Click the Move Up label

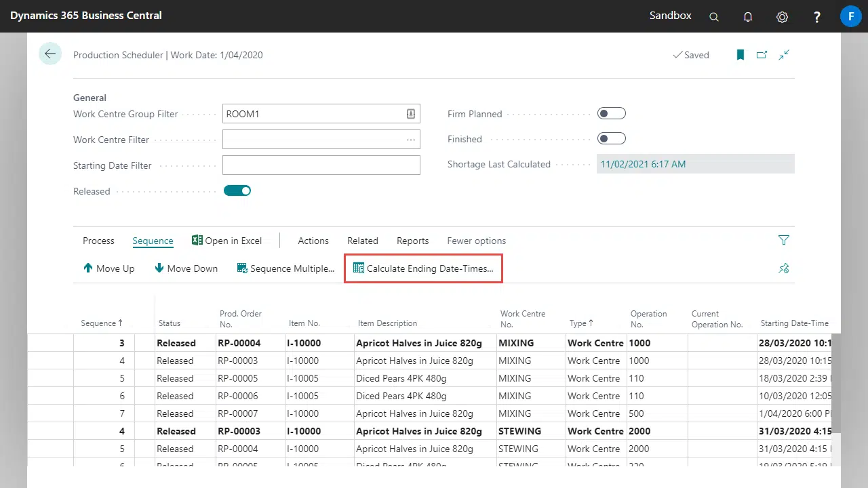[x=115, y=268]
